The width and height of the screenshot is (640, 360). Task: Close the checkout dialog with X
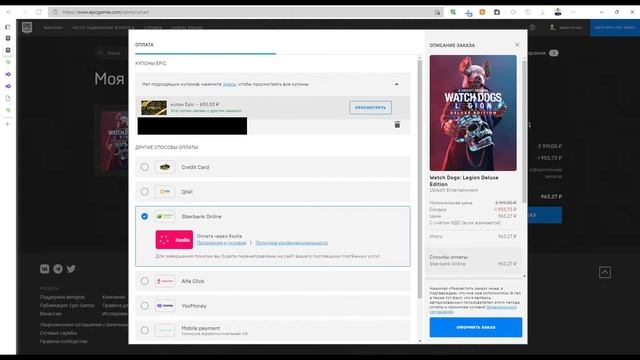pyautogui.click(x=517, y=44)
